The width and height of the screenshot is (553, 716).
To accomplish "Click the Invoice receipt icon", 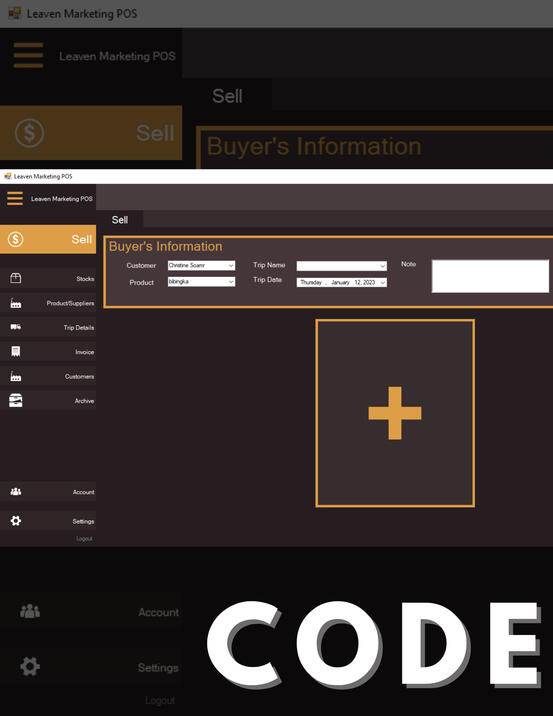I will tap(16, 352).
